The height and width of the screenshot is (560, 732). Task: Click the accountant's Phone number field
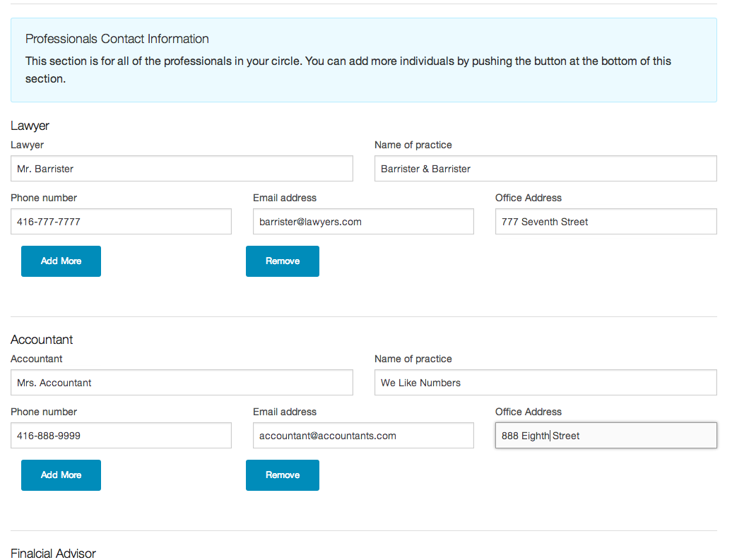[120, 435]
